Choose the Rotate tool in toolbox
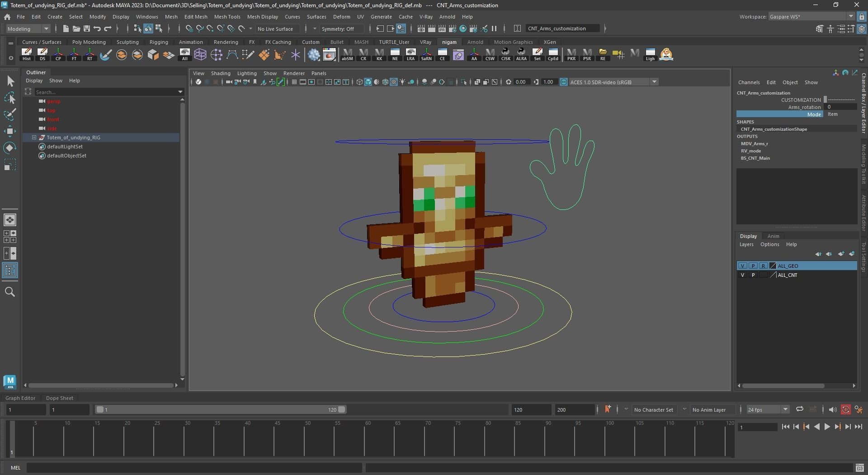 pos(10,148)
